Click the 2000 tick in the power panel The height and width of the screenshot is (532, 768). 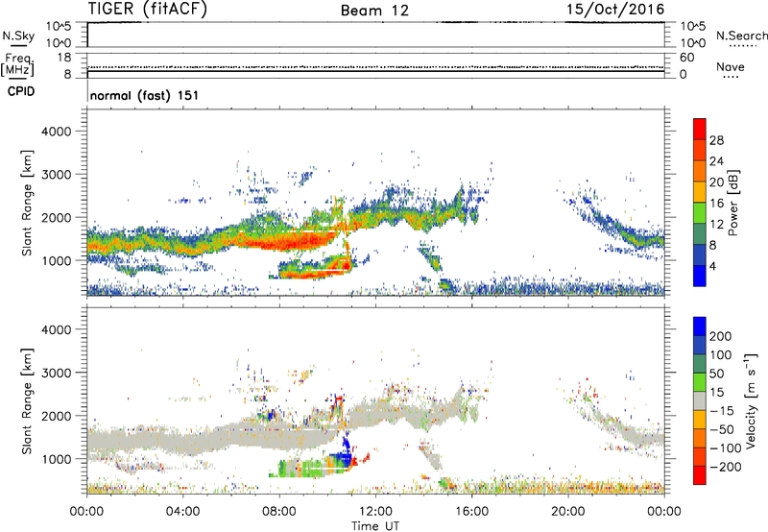pyautogui.click(x=56, y=217)
